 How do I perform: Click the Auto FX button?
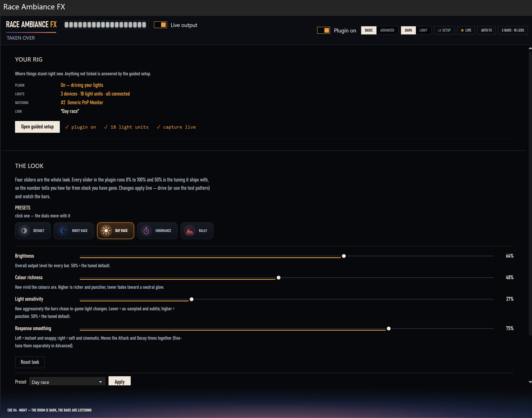tap(486, 30)
